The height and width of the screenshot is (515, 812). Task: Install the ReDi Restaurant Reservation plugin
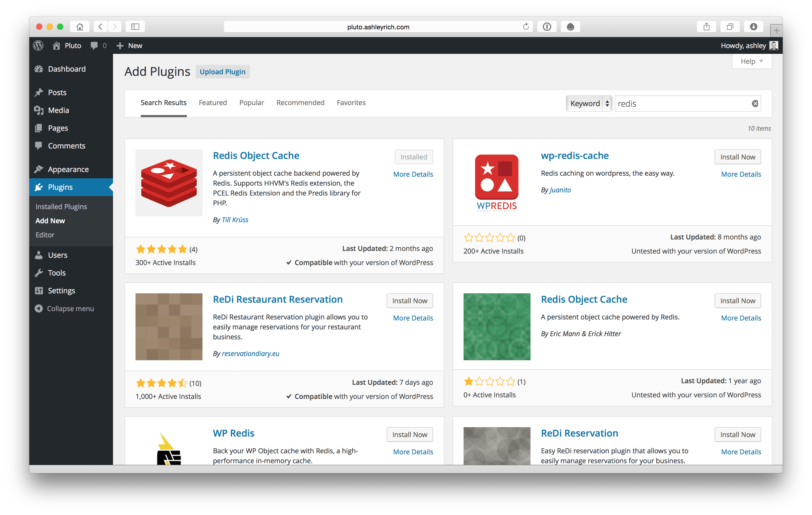(409, 301)
